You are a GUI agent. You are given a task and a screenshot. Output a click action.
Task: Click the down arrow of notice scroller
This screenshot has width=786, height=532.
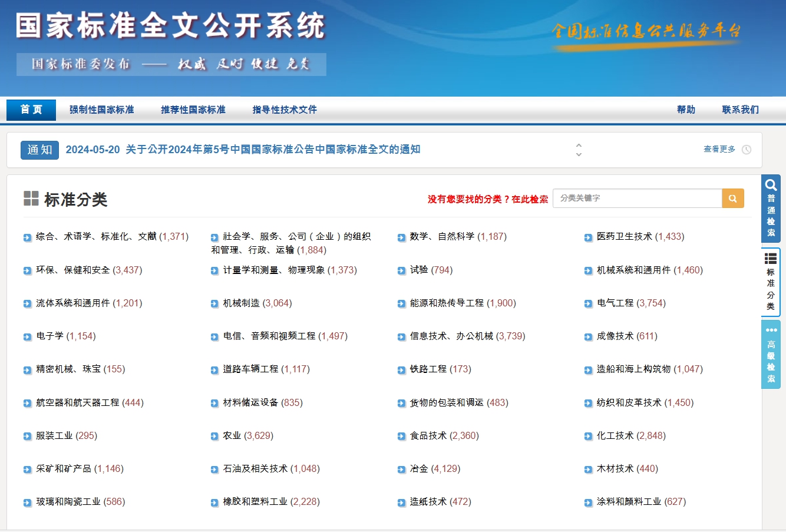579,154
